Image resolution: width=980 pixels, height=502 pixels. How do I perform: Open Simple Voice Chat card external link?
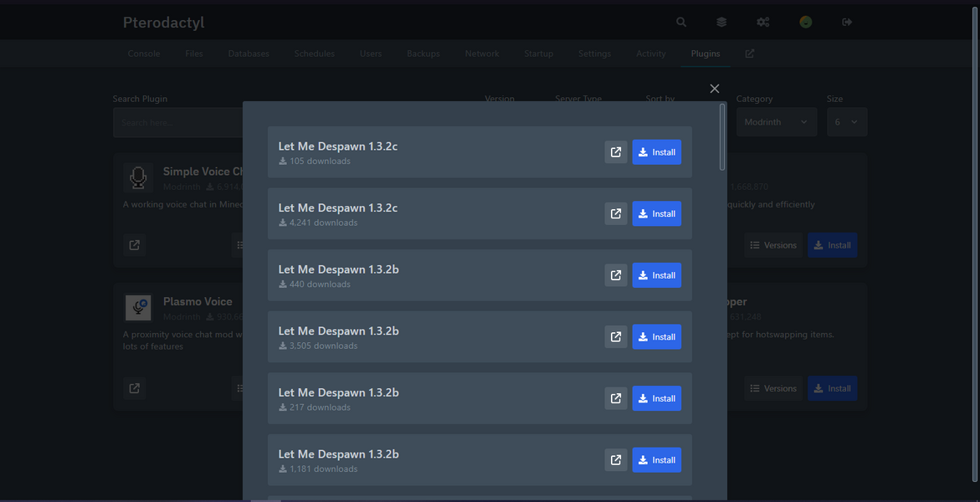click(134, 244)
